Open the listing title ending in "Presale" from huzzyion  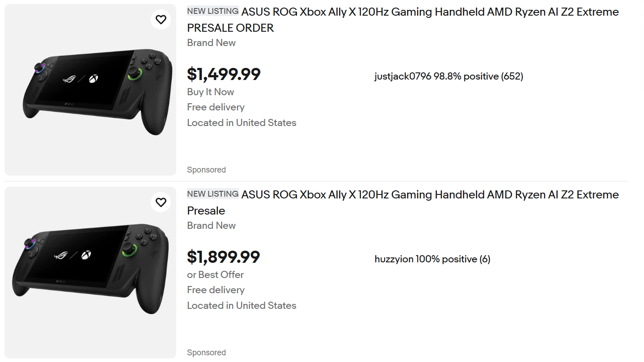click(402, 202)
